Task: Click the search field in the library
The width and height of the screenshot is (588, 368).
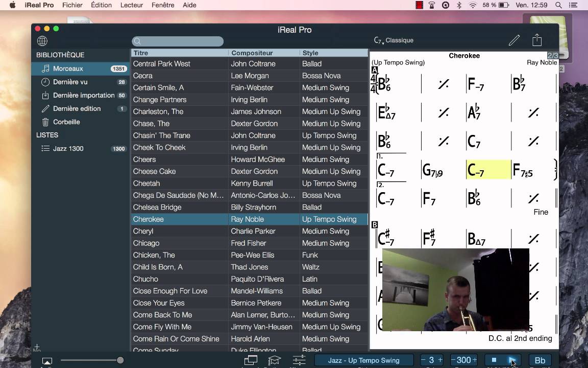Action: [x=178, y=41]
